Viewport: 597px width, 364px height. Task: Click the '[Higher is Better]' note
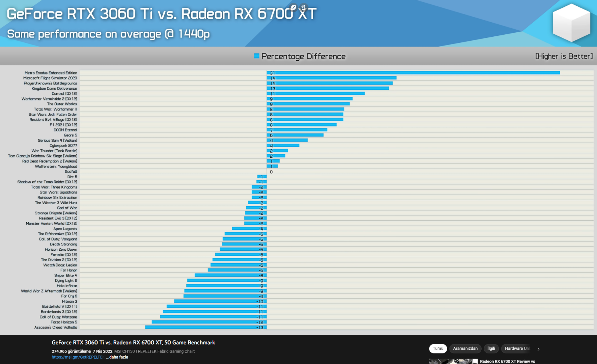pyautogui.click(x=564, y=56)
